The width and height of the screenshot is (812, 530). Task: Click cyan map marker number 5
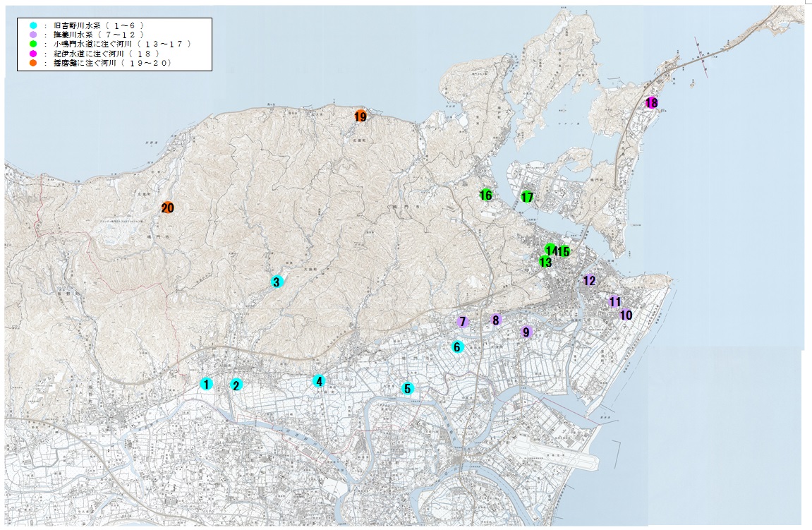(407, 388)
